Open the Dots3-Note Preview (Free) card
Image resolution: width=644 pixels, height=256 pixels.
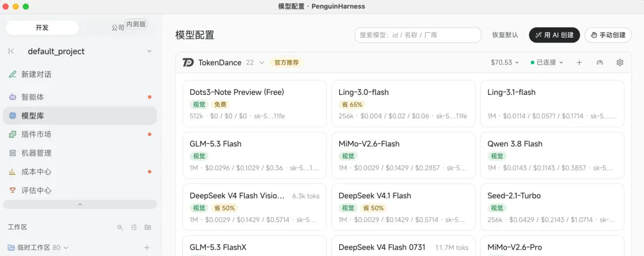pos(254,104)
